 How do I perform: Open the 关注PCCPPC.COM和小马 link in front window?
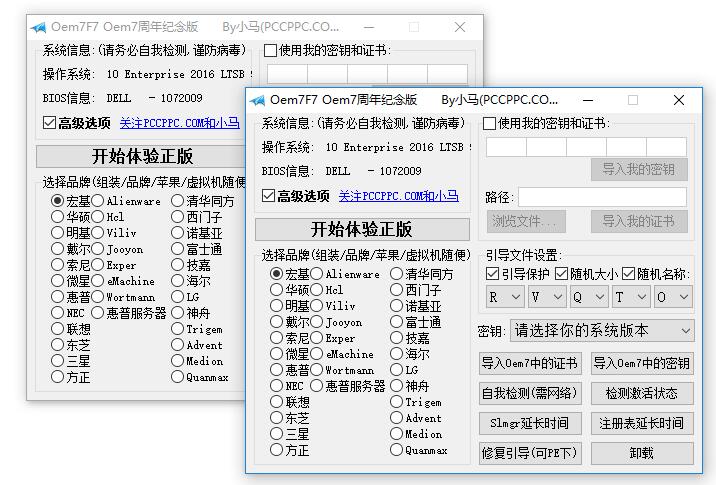pyautogui.click(x=398, y=196)
